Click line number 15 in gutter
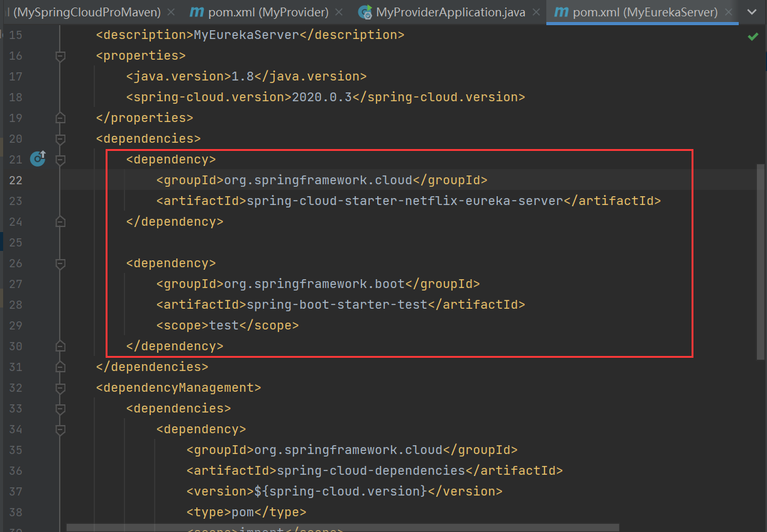 pyautogui.click(x=15, y=35)
